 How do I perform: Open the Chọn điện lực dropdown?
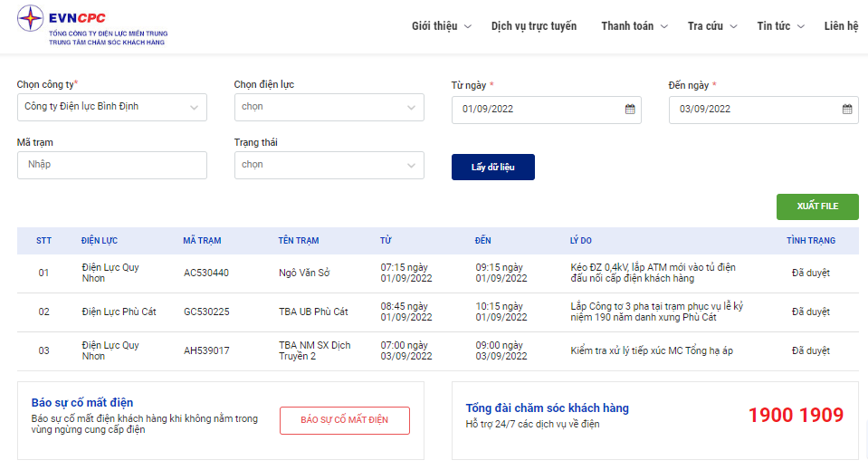click(x=329, y=107)
